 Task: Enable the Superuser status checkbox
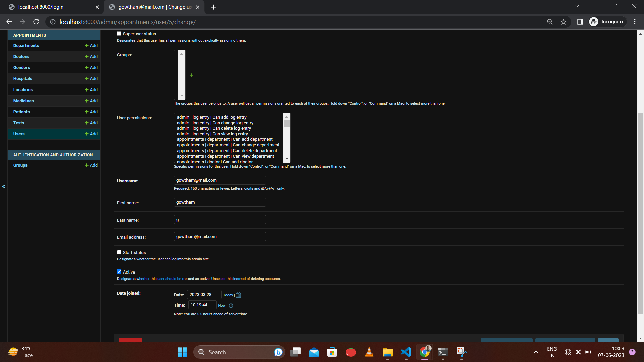pos(119,34)
